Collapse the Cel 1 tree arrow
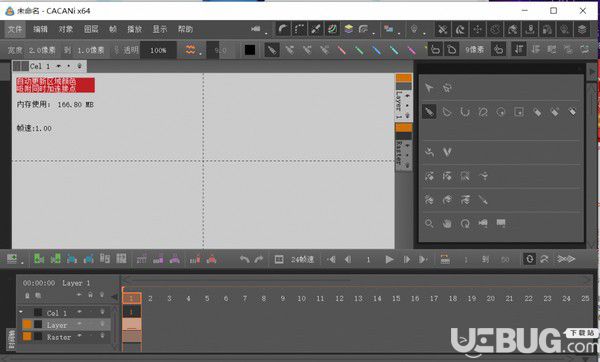This screenshot has width=600, height=362. [21, 312]
